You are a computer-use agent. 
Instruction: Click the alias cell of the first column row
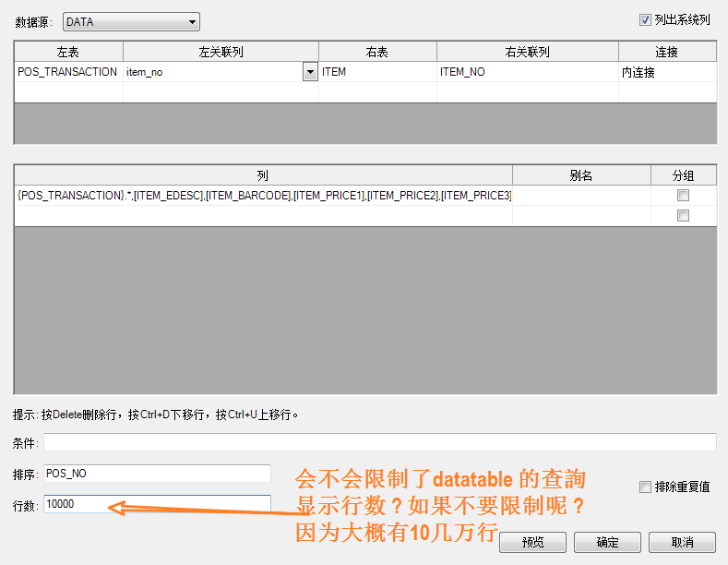(581, 196)
